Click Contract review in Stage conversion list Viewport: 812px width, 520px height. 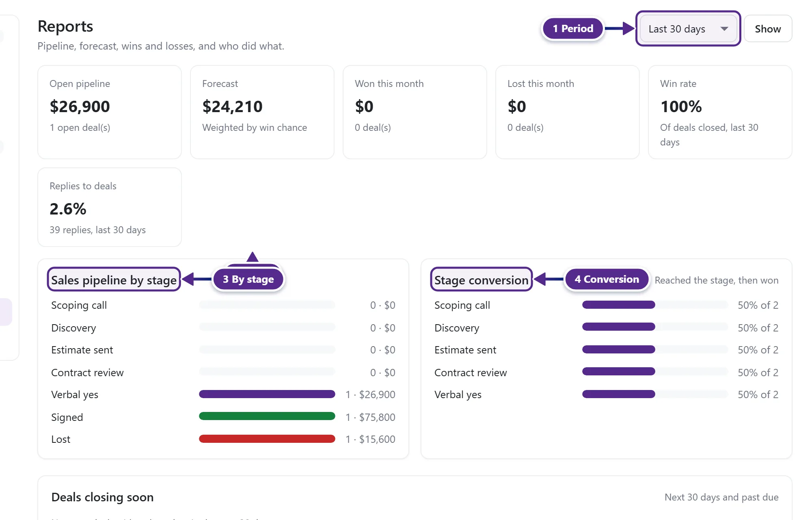pyautogui.click(x=471, y=373)
